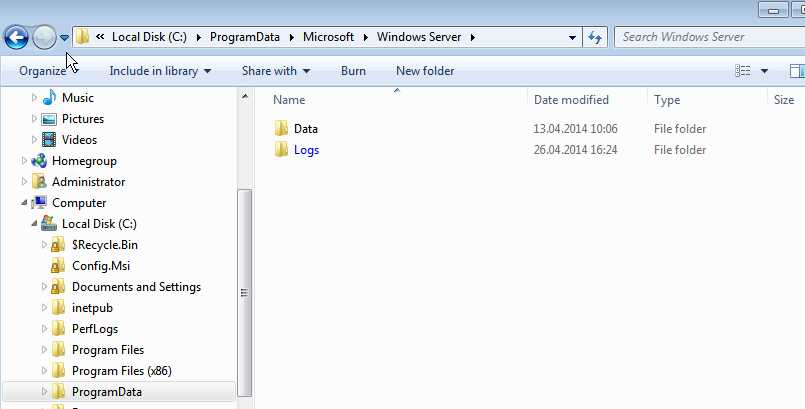Open Include in library menu
The width and height of the screenshot is (805, 409).
click(160, 71)
